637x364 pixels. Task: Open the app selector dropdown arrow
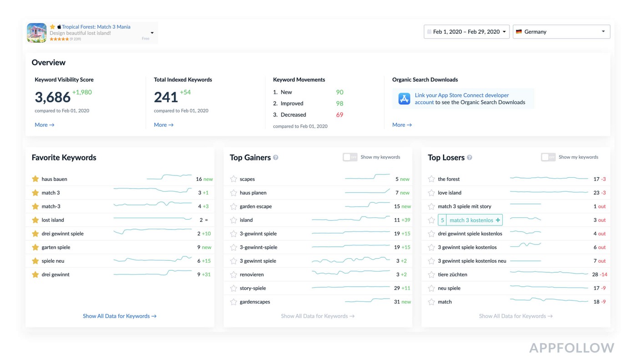pyautogui.click(x=152, y=33)
